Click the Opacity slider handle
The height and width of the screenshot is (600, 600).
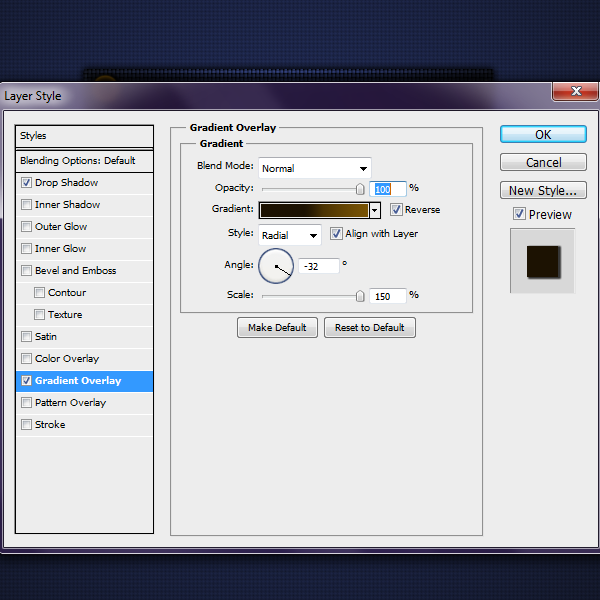[x=360, y=189]
